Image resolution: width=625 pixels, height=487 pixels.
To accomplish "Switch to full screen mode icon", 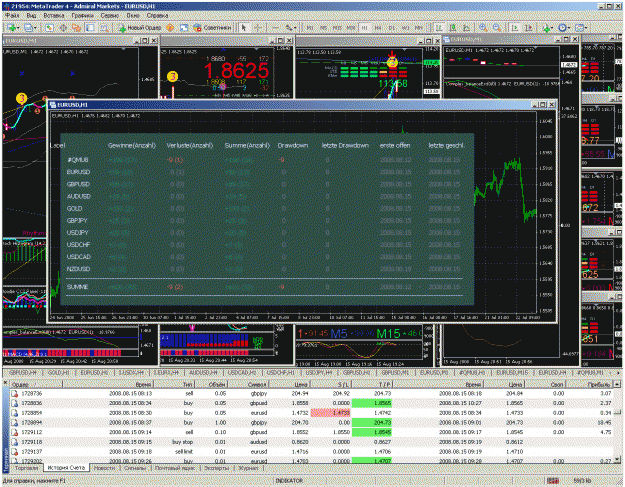I will tap(184, 27).
